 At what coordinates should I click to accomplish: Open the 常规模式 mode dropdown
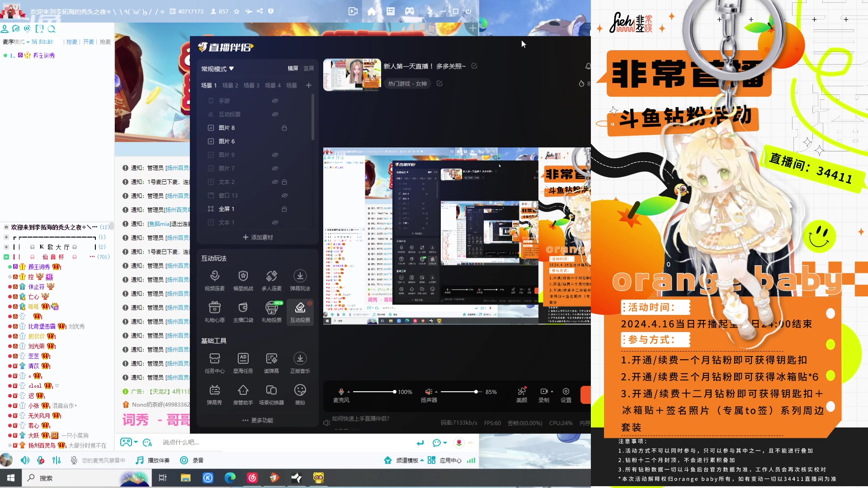[217, 69]
